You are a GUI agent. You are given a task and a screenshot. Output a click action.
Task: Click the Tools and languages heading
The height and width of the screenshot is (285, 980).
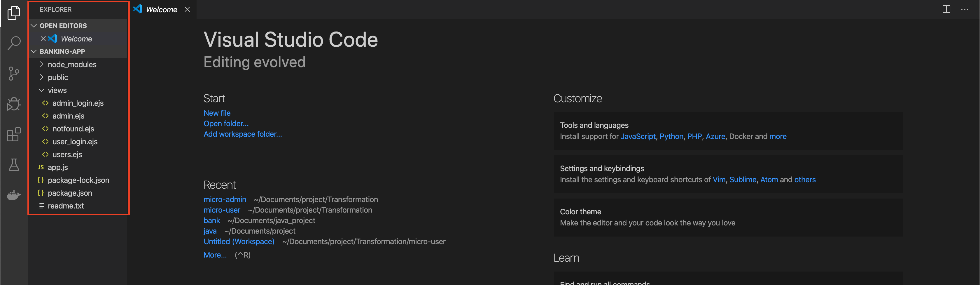[594, 125]
